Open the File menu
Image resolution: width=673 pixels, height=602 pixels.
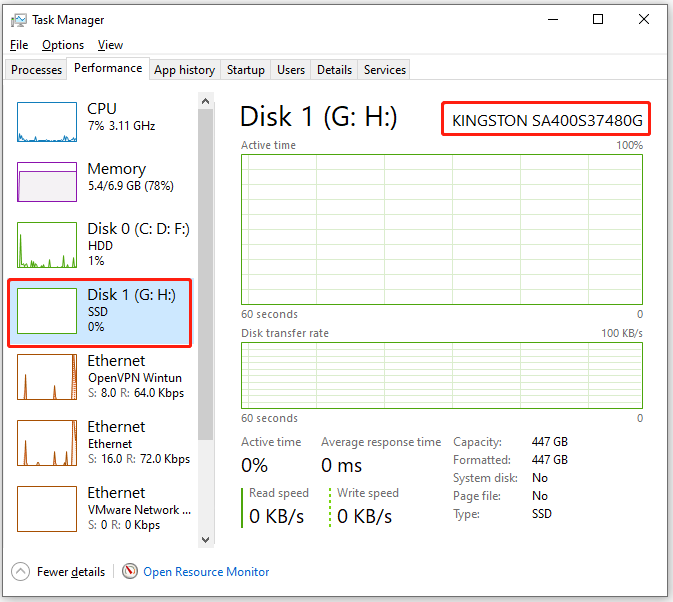coord(19,45)
